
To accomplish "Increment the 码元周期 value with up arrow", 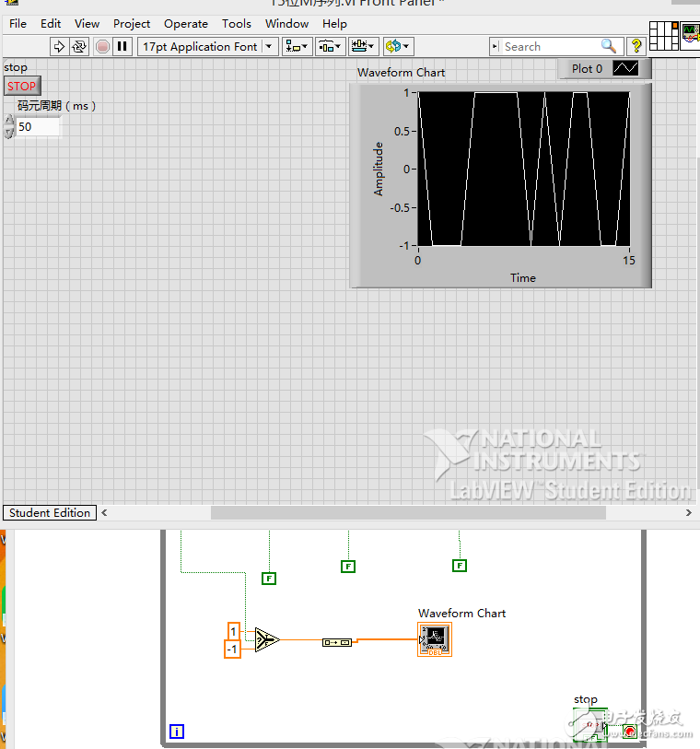I will [9, 120].
